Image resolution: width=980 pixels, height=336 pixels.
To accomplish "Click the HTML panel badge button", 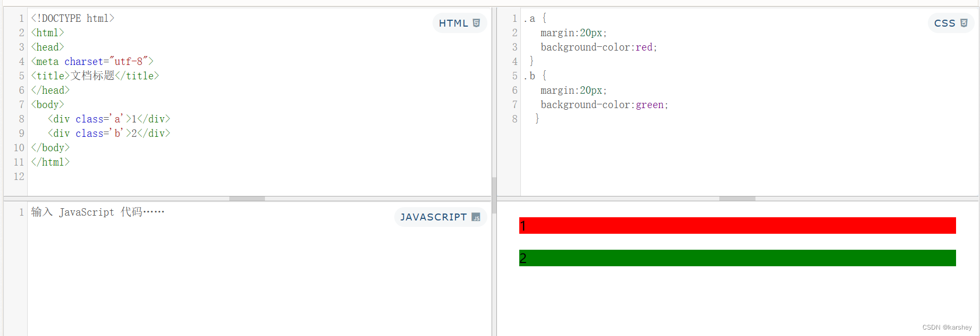I will (460, 23).
